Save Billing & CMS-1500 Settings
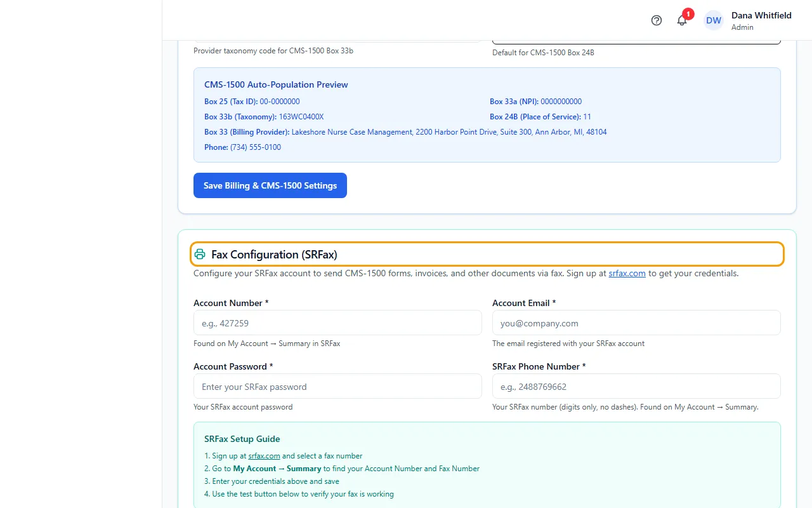 tap(270, 185)
